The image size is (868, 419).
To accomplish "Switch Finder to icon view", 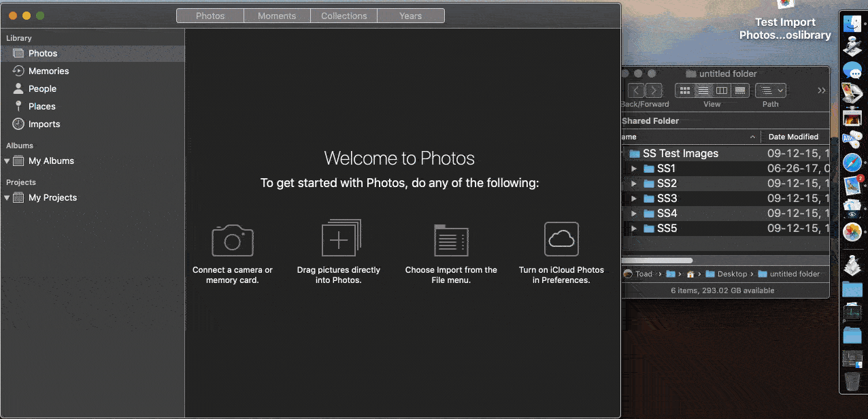I will (x=684, y=90).
